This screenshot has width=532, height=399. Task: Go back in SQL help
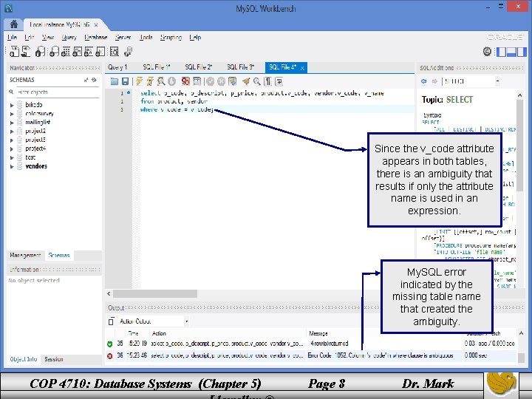click(x=424, y=81)
